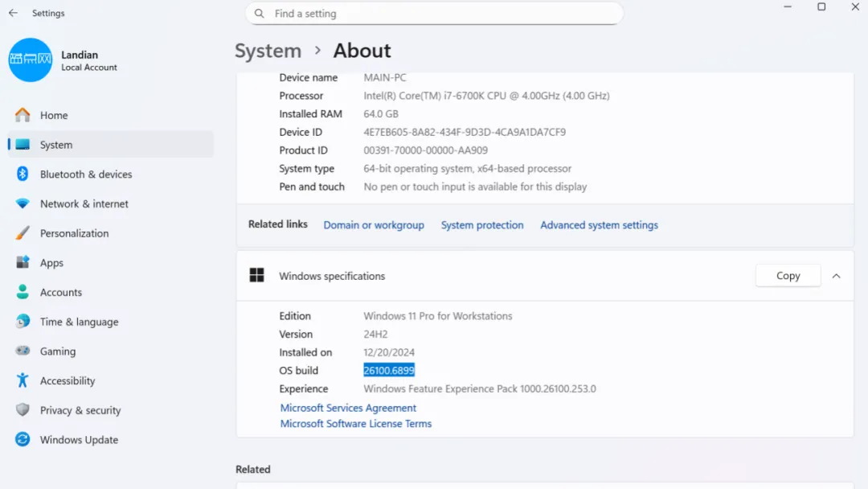Open the Microsoft Services Agreement link

[x=348, y=408]
